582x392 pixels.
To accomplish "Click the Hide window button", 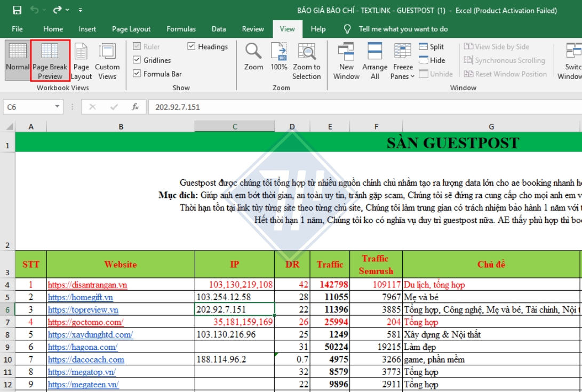I will (432, 60).
